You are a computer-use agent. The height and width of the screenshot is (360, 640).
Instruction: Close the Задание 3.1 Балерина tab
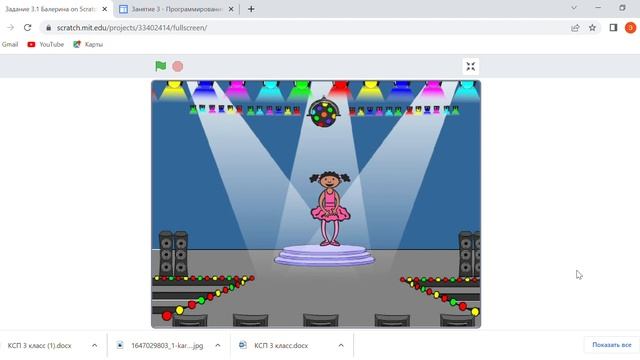(104, 9)
